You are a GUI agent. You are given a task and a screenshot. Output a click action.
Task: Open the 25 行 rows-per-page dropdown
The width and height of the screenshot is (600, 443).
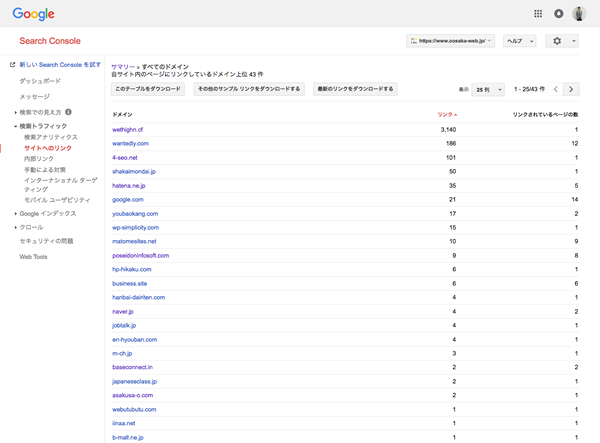(488, 90)
